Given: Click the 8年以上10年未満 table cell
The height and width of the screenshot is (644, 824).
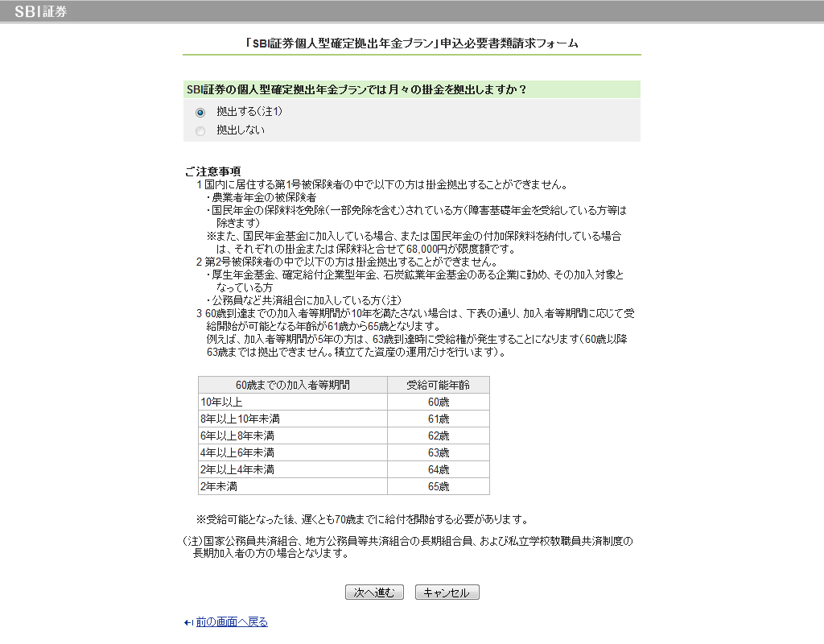Looking at the screenshot, I should pyautogui.click(x=293, y=419).
